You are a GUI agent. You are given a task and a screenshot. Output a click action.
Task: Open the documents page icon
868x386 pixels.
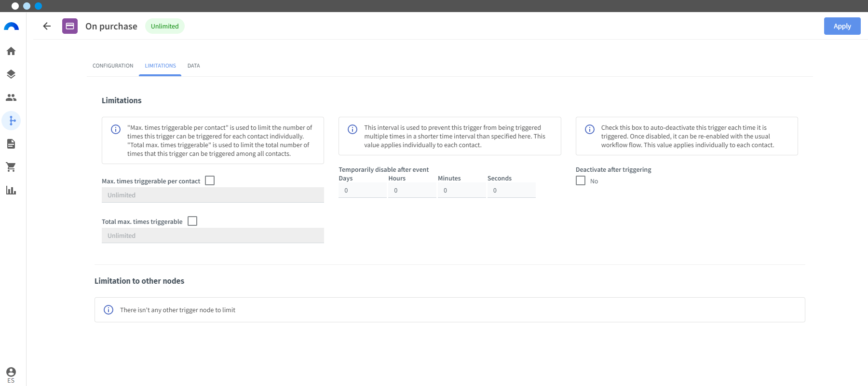click(x=11, y=144)
